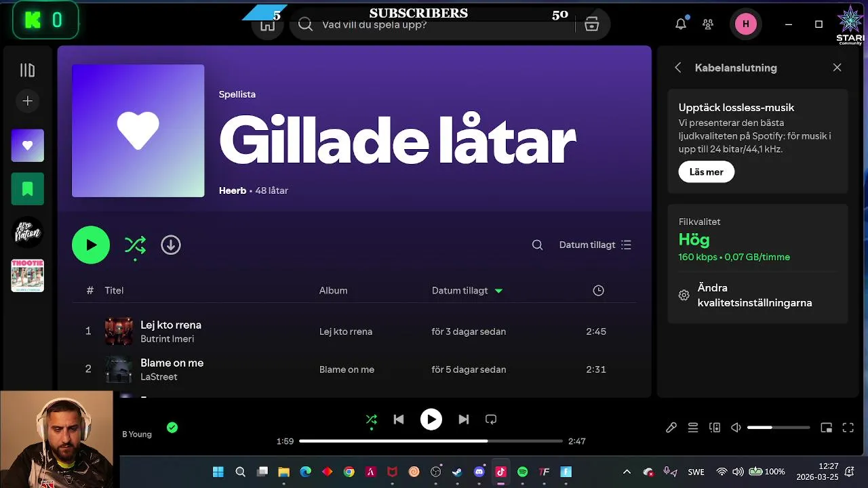Enter full screen mode icon
Viewport: 868px width, 488px height.
848,428
